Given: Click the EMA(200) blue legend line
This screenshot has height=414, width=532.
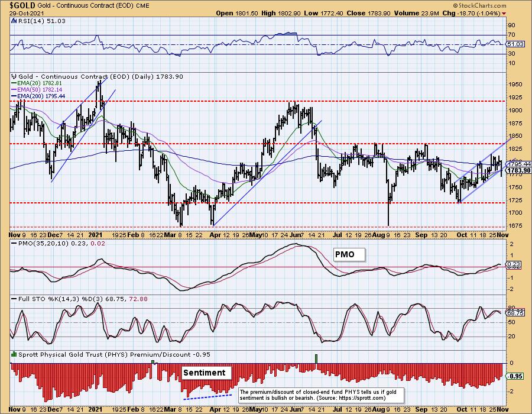Looking at the screenshot, I should 14,96.
